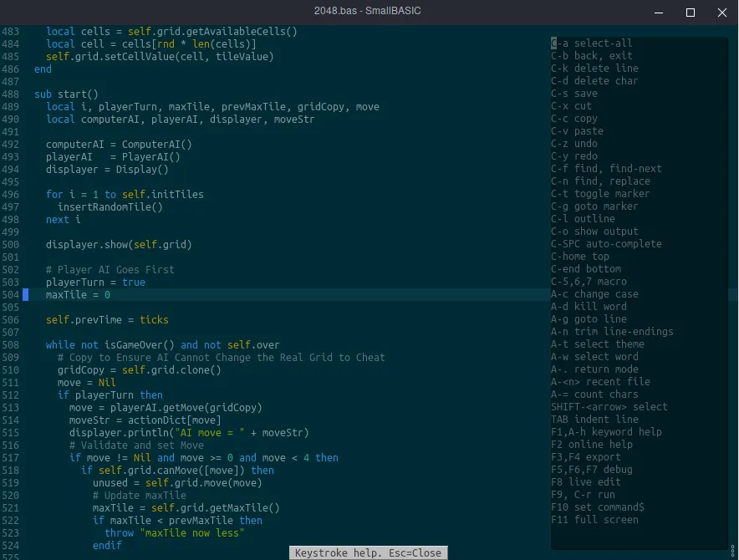Click the 'C-z undo' keystroke entry
The image size is (739, 560).
coord(574,143)
